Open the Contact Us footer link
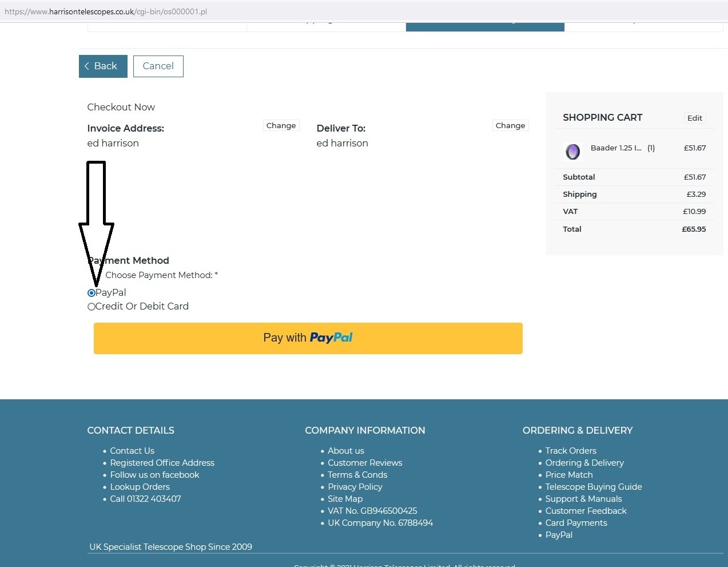This screenshot has width=728, height=567. click(x=132, y=451)
